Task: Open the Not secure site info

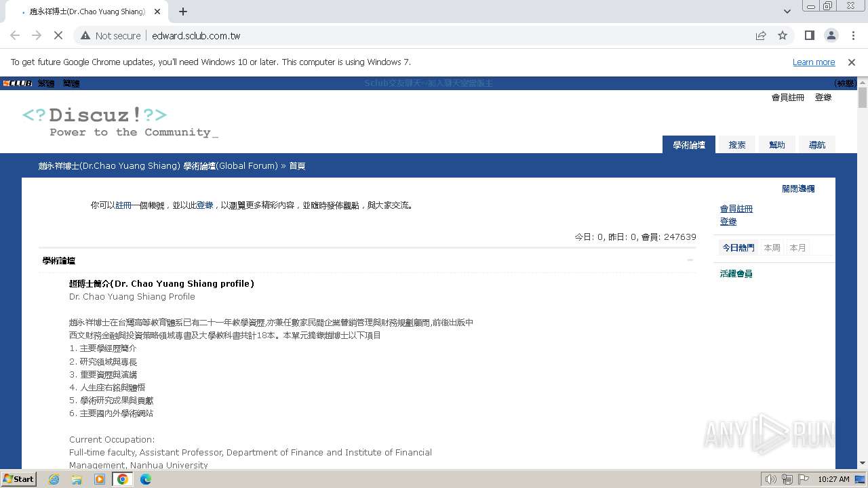Action: point(111,35)
